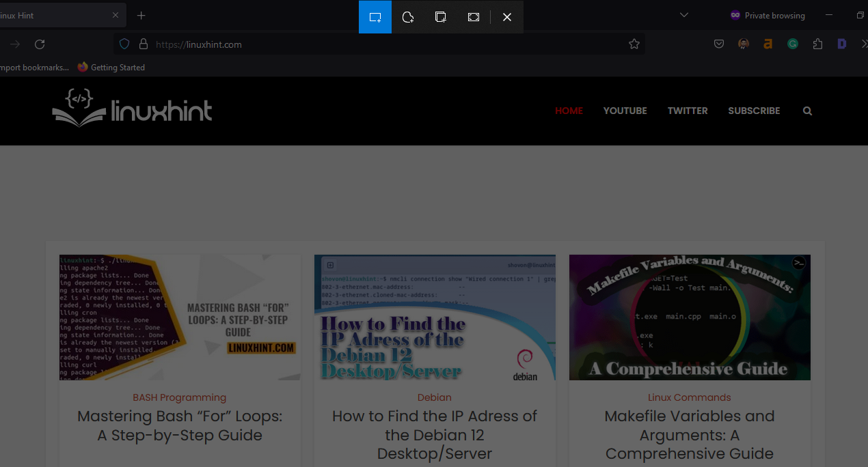Select the Rectangular Snip mode

point(375,17)
